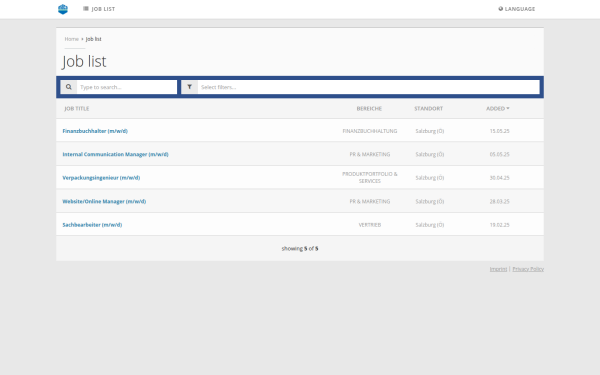Select Salzburg location in Sachbearbeiter row
This screenshot has width=600, height=375.
pyautogui.click(x=430, y=225)
